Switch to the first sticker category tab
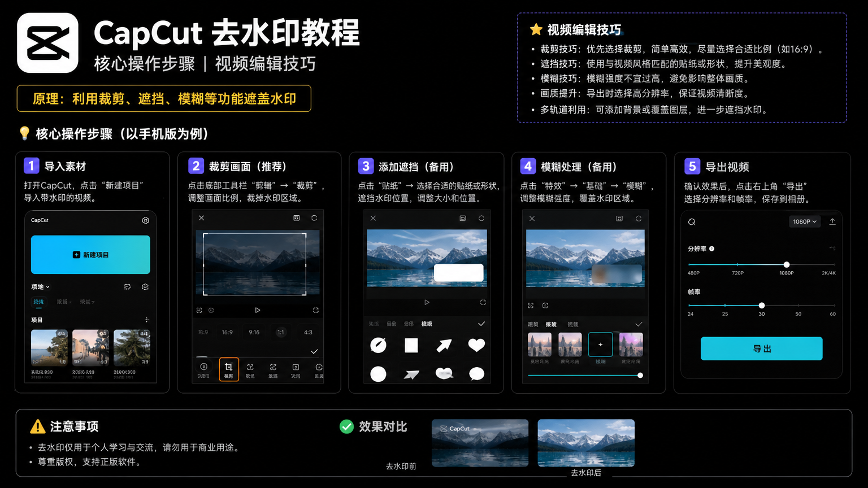The width and height of the screenshot is (868, 488). pyautogui.click(x=374, y=324)
